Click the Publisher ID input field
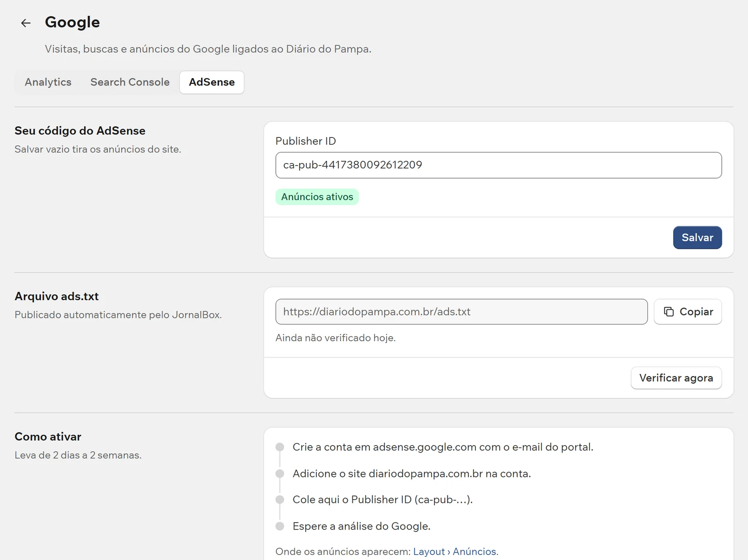Screen dimensions: 748x560 click(x=498, y=165)
